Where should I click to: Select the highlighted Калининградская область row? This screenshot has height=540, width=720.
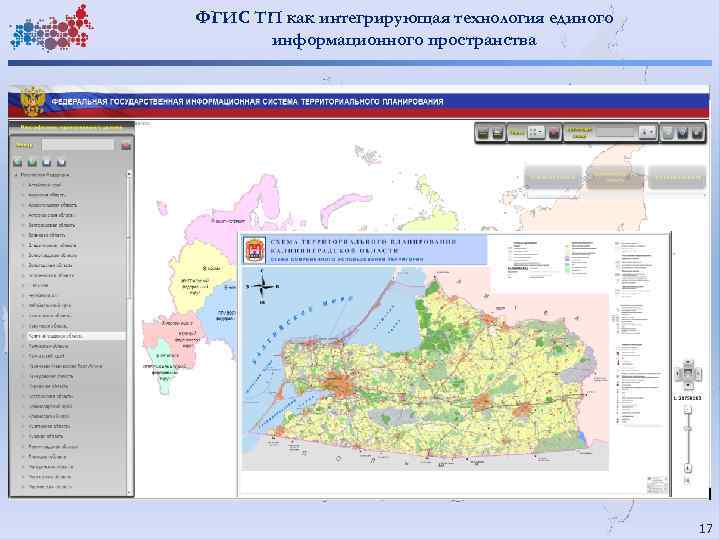click(76, 336)
